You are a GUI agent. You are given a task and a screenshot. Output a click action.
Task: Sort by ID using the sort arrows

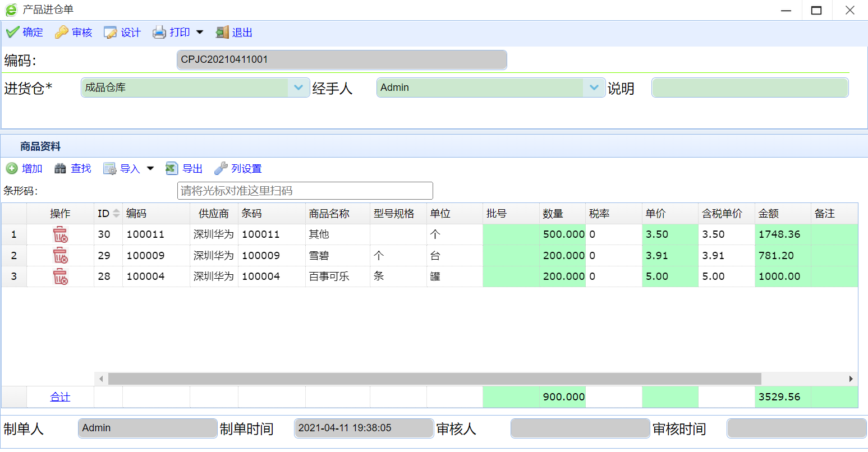pyautogui.click(x=116, y=214)
